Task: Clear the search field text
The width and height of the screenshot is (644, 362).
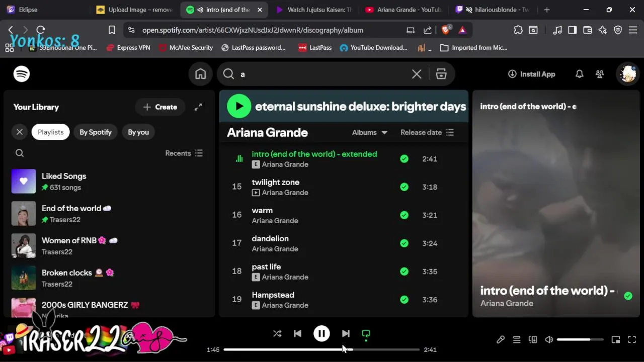Action: (417, 74)
